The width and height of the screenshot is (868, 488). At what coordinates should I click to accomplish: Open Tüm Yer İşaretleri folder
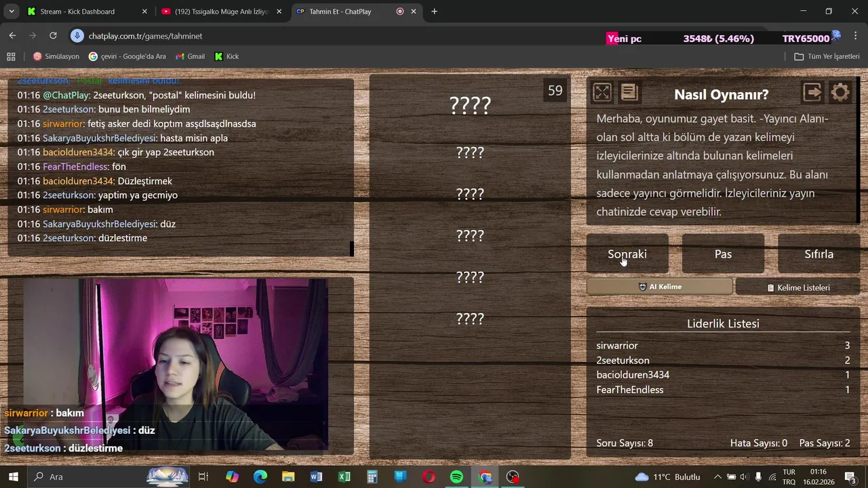827,56
